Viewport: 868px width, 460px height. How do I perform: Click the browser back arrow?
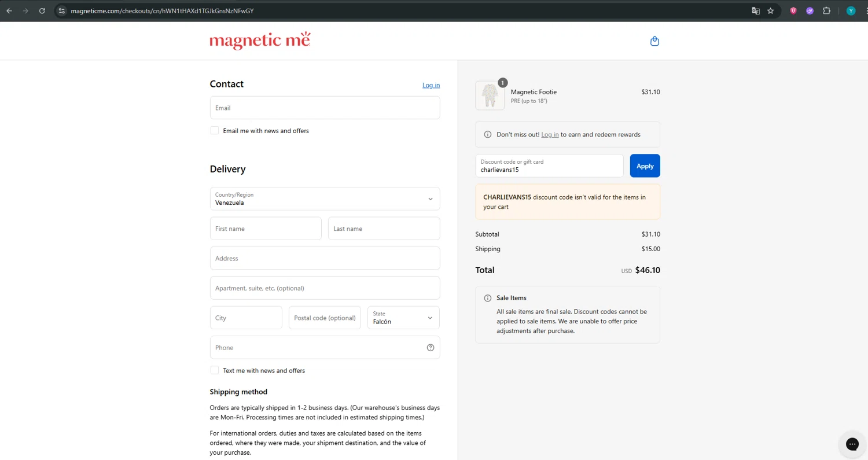pyautogui.click(x=9, y=10)
